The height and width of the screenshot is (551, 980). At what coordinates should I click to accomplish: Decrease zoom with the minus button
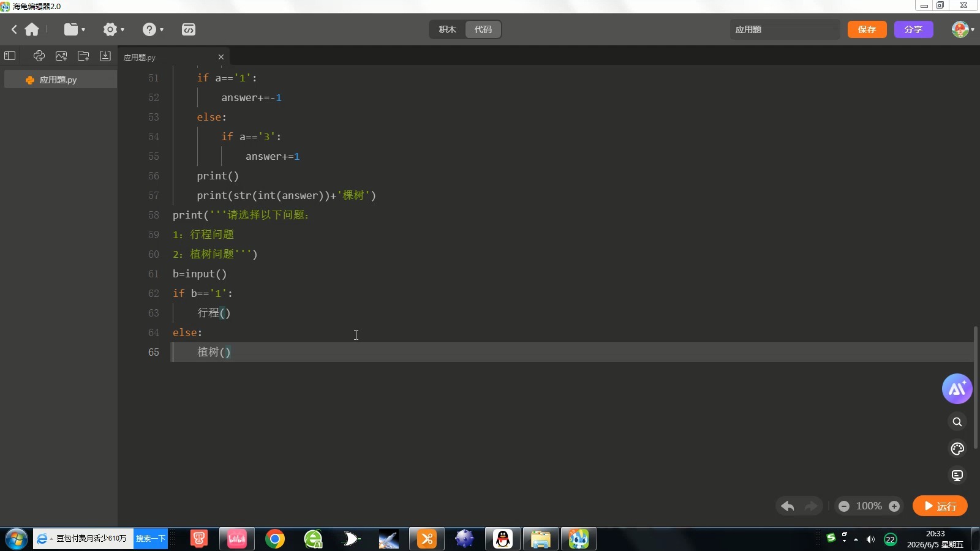(844, 506)
